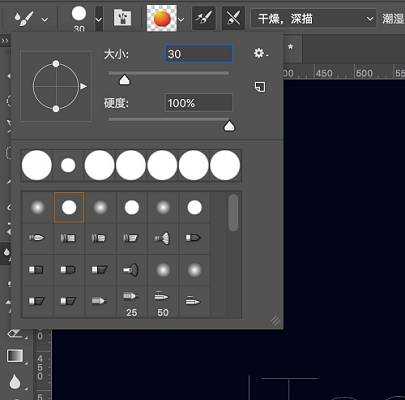
Task: Click the 大小 size input field
Action: tap(199, 54)
